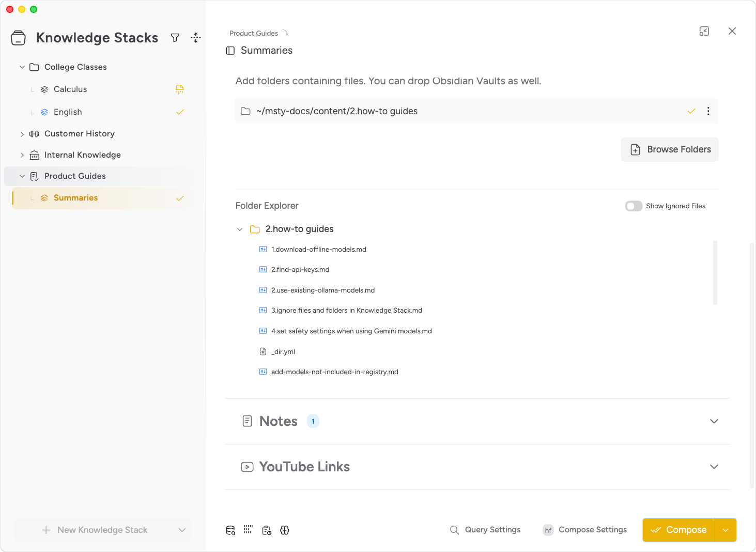
Task: Click the Browse Folders button
Action: tap(670, 150)
